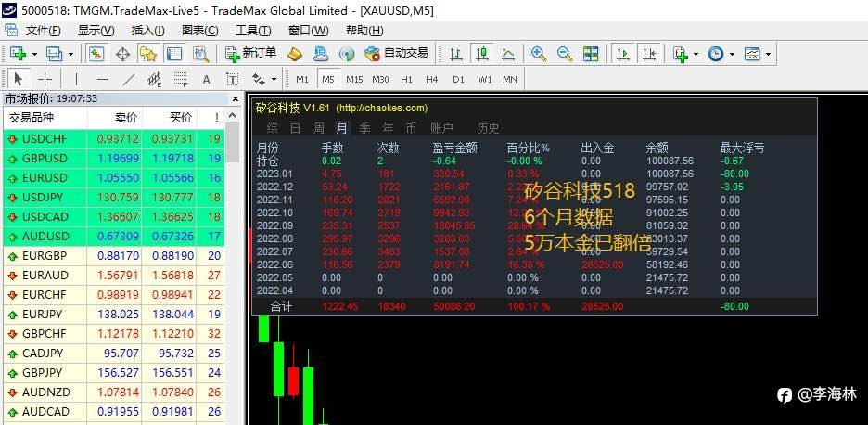Open the 文件(F) menu
868x425 pixels.
(44, 31)
